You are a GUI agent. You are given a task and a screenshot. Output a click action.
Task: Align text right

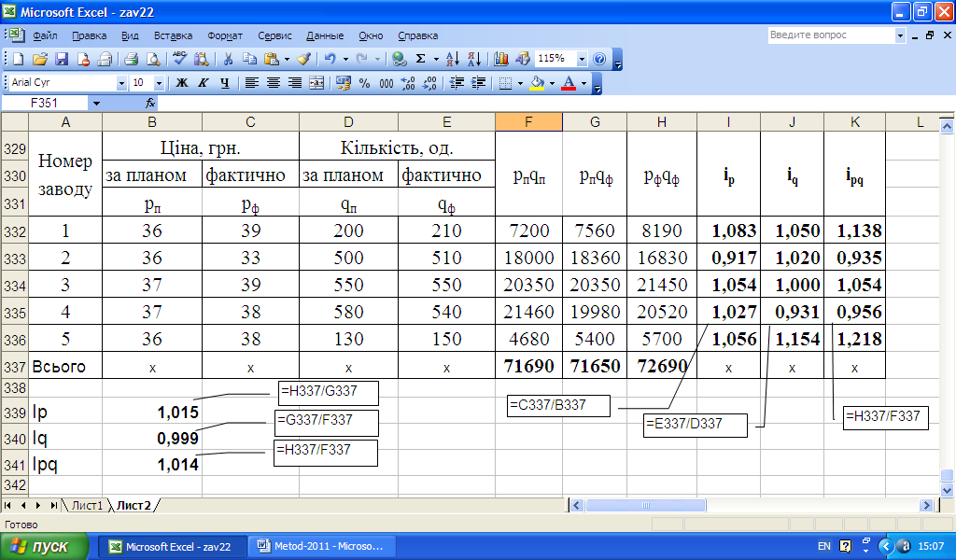tap(294, 83)
